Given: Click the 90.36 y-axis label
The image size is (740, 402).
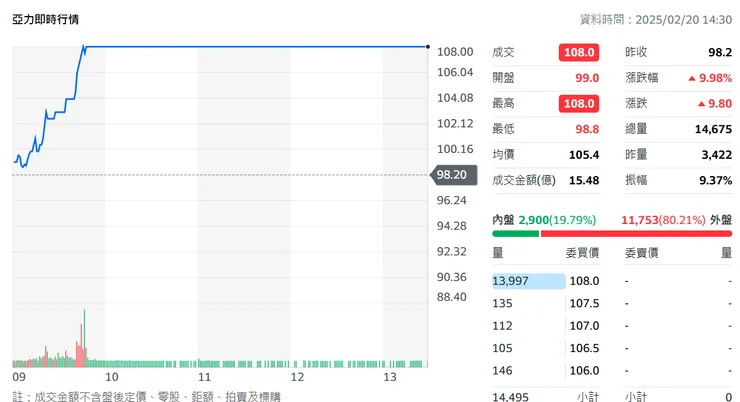Looking at the screenshot, I should (452, 276).
